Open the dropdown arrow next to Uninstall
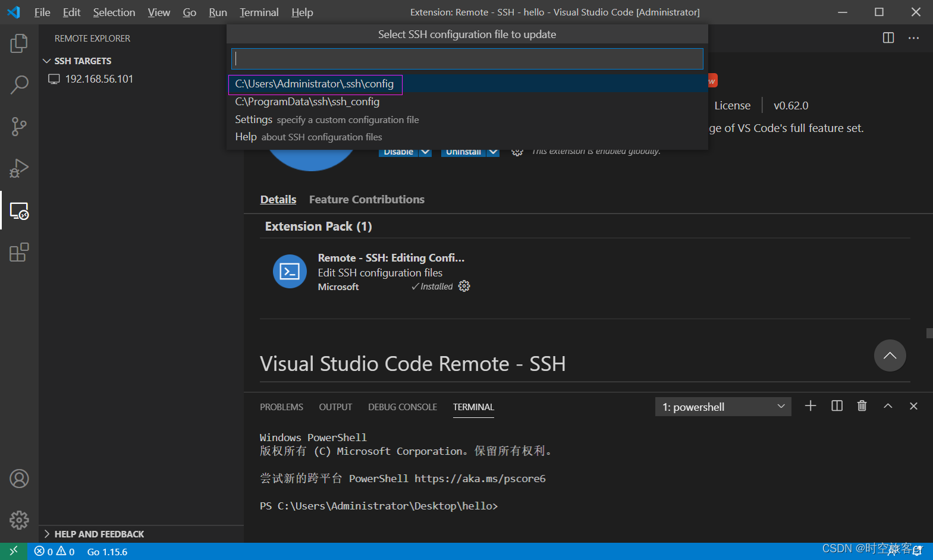The width and height of the screenshot is (933, 560). [x=493, y=152]
